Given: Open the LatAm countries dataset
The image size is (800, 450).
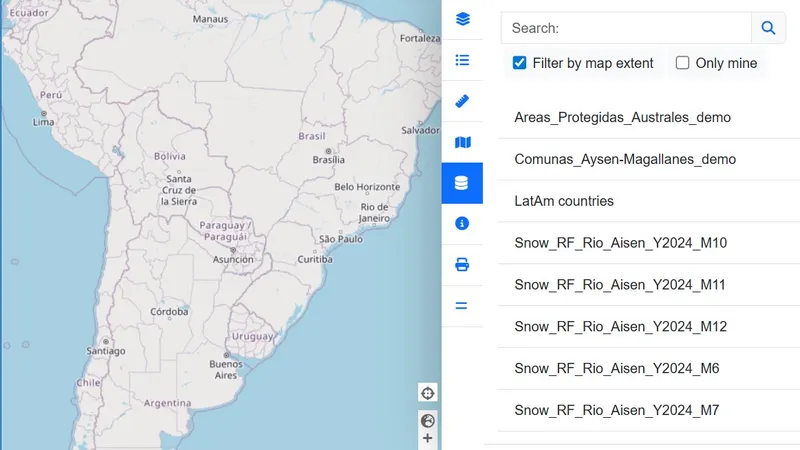Looking at the screenshot, I should 564,201.
